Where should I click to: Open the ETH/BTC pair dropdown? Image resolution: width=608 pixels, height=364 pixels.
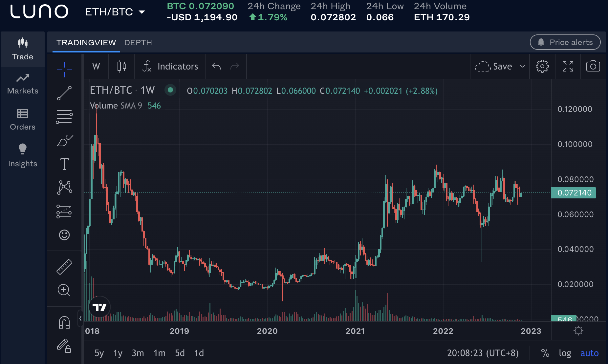click(x=115, y=12)
